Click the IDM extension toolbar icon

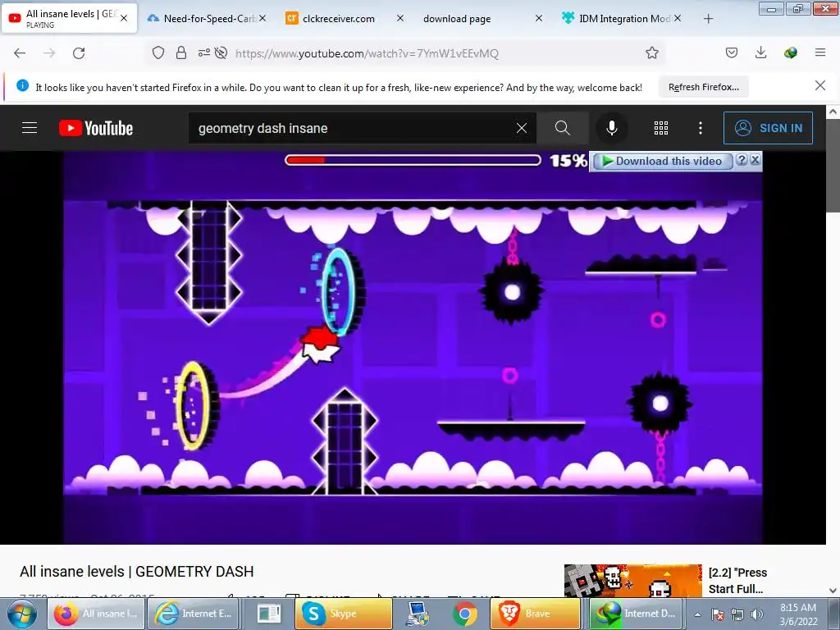click(791, 52)
